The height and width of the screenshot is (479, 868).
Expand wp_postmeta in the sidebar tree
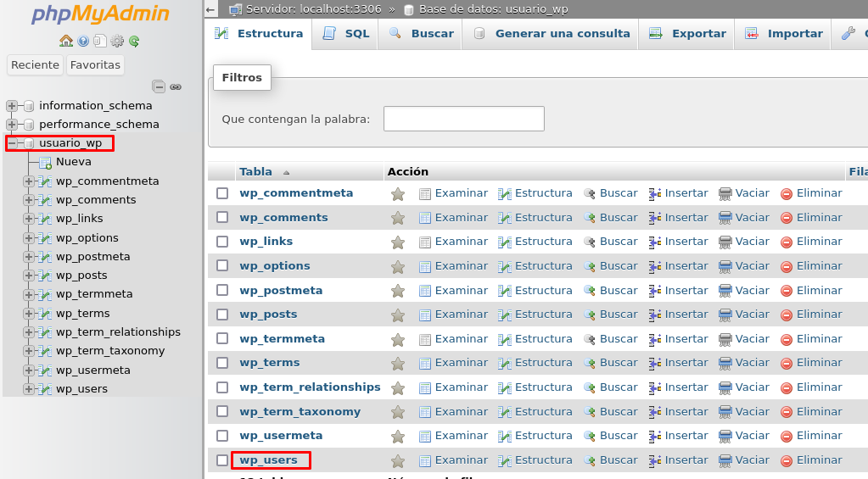click(x=28, y=257)
